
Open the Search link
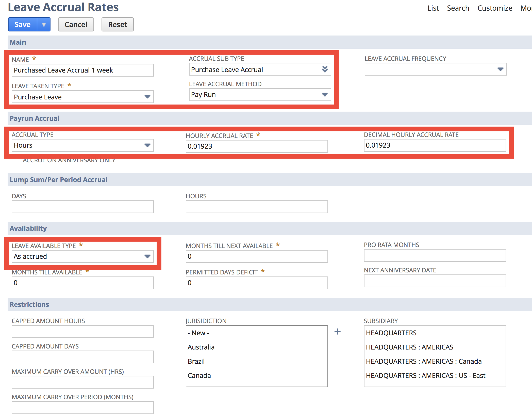458,8
